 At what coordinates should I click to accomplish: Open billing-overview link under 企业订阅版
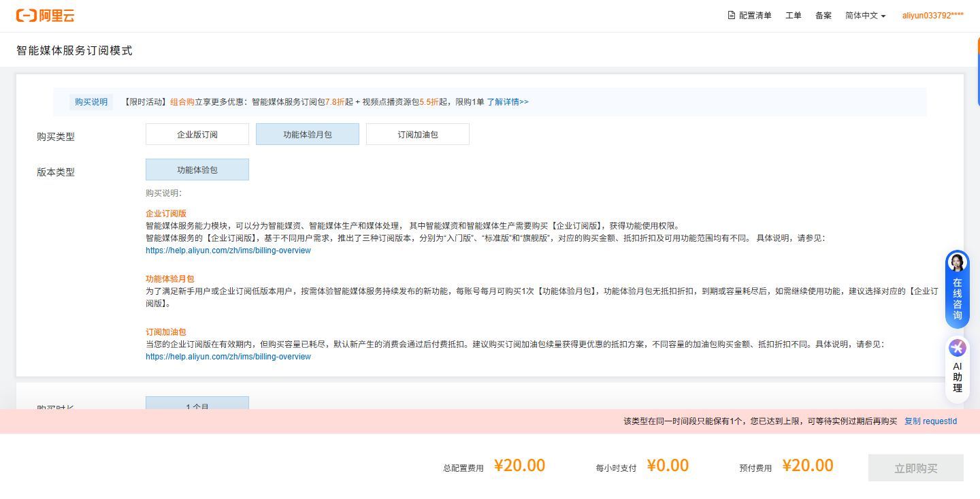click(228, 251)
